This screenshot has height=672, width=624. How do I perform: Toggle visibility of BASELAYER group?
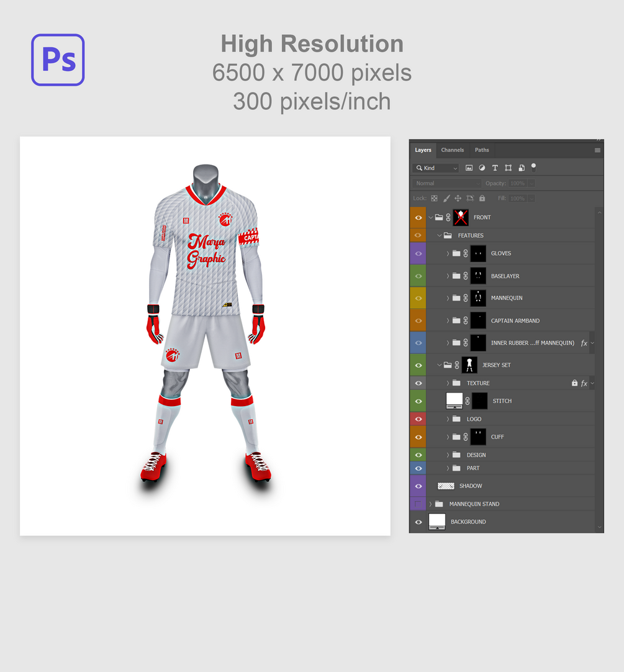[418, 276]
